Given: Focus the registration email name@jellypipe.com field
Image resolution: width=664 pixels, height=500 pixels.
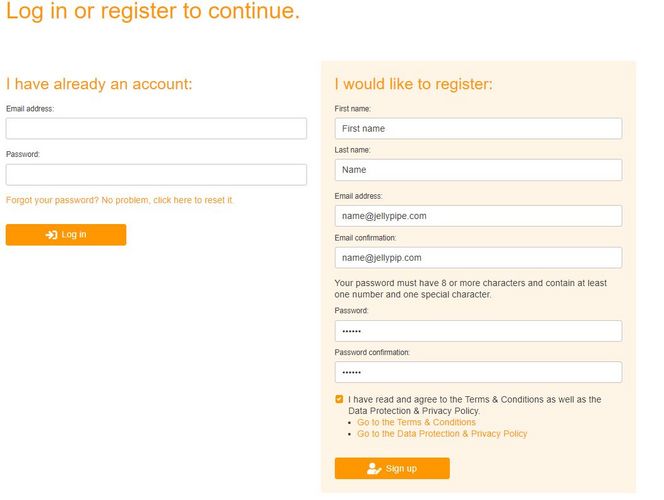Looking at the screenshot, I should (478, 216).
